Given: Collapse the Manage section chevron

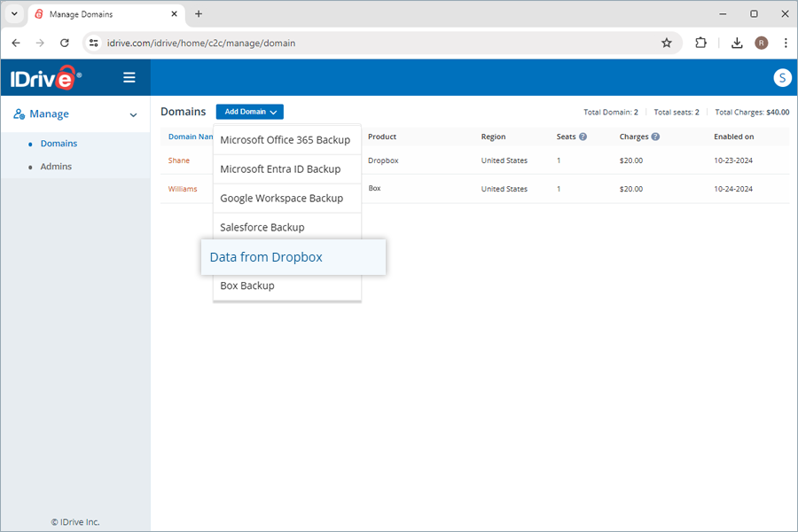Looking at the screenshot, I should [133, 115].
